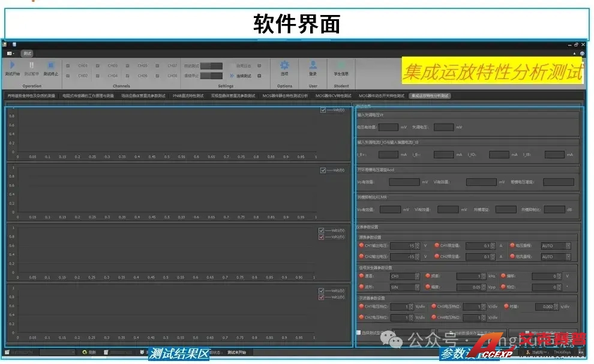
Task: Click the 测试暂停 pause icon
Action: (31, 65)
